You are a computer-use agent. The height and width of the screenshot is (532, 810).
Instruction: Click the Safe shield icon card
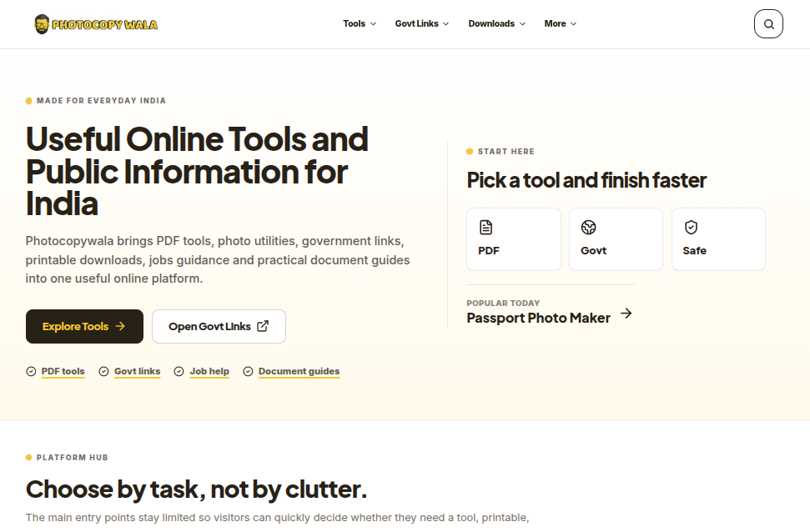click(x=718, y=239)
